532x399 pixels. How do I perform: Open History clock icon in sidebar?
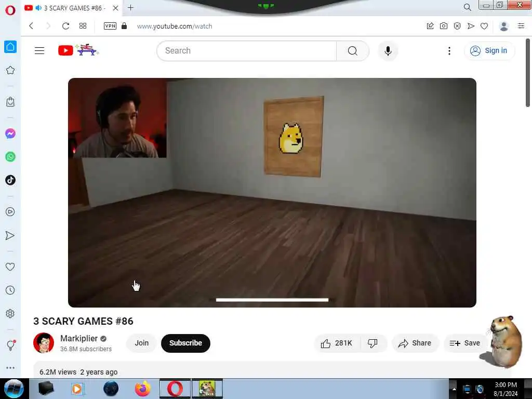(x=10, y=290)
